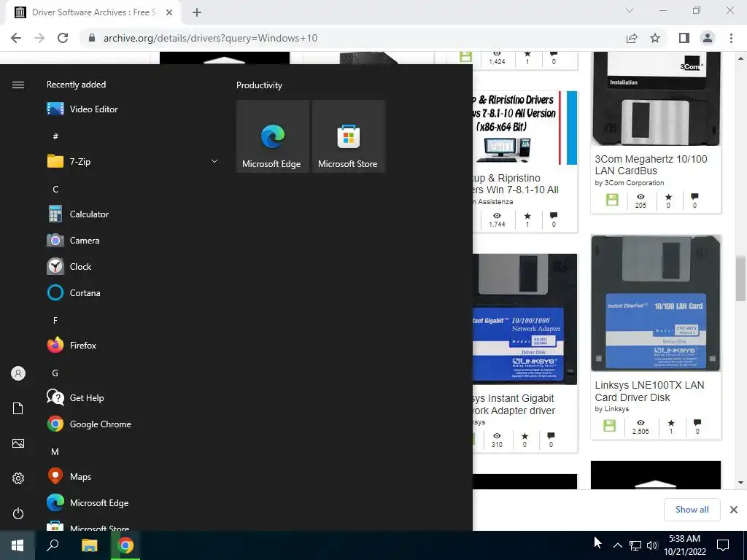Image resolution: width=747 pixels, height=560 pixels.
Task: Click the Microsoft Store Productivity tile
Action: click(x=348, y=136)
